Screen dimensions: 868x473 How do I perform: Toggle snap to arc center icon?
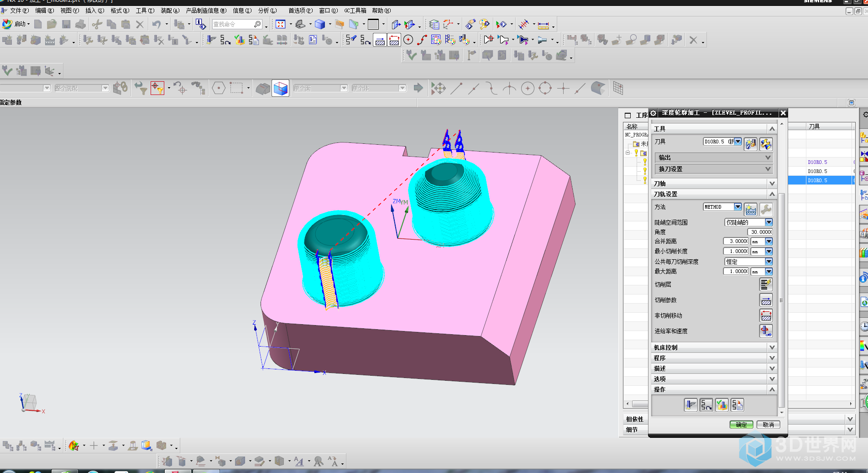coord(528,89)
